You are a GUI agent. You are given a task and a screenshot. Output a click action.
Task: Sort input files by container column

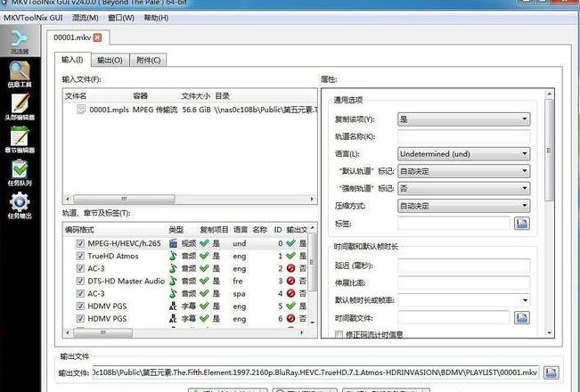pyautogui.click(x=141, y=96)
